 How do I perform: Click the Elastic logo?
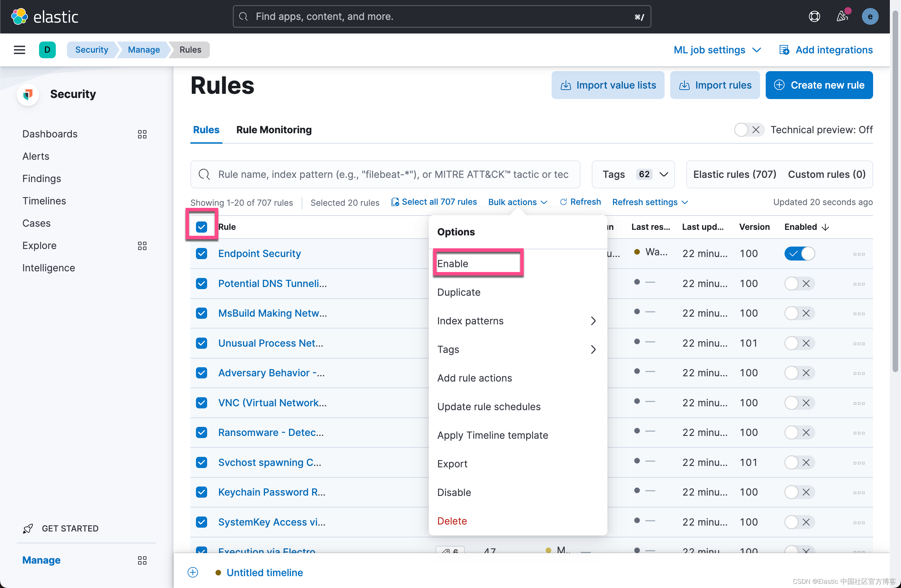pos(45,17)
